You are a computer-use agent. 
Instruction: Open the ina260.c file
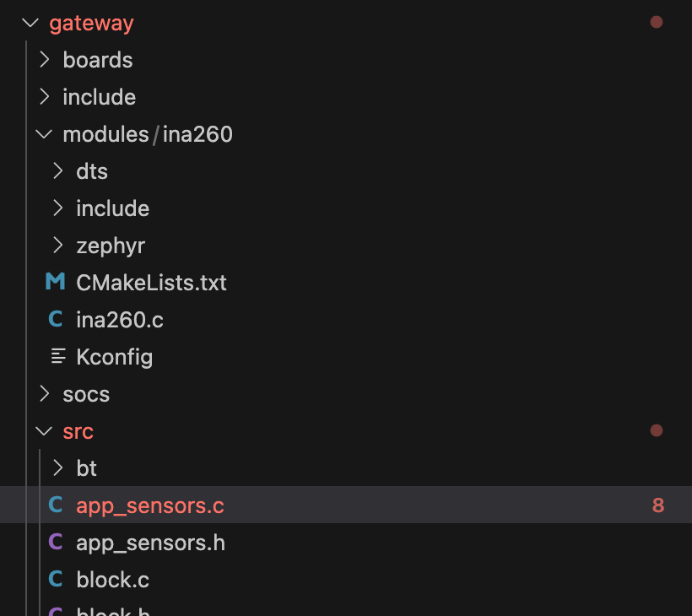pyautogui.click(x=120, y=320)
